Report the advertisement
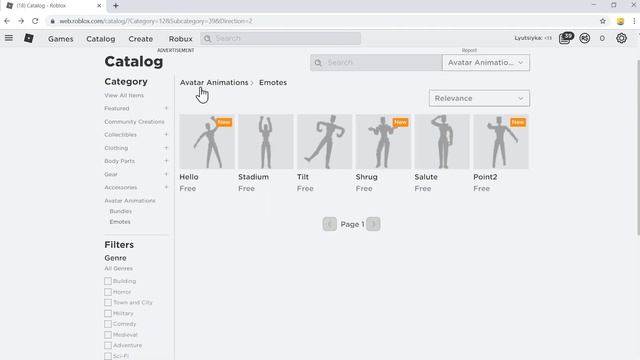Image resolution: width=640 pixels, height=360 pixels. (x=469, y=50)
